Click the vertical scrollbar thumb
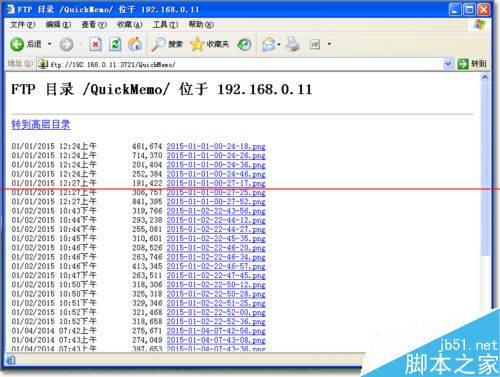 click(485, 170)
